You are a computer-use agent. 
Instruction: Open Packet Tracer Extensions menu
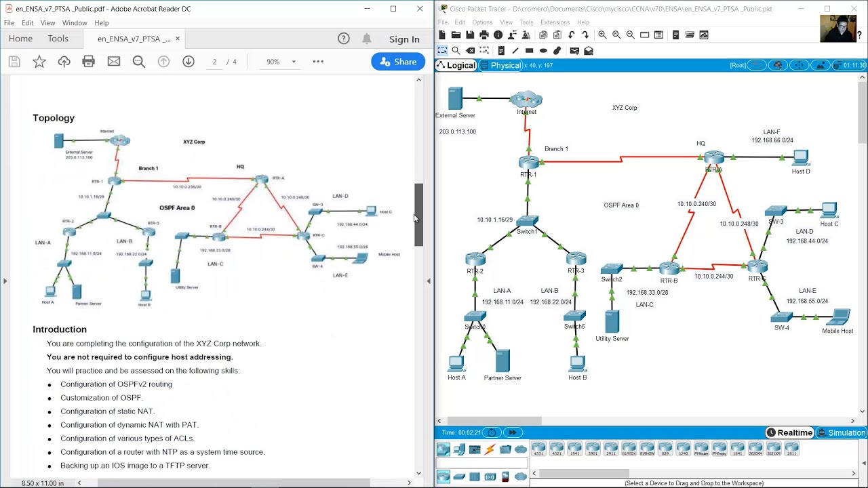555,22
